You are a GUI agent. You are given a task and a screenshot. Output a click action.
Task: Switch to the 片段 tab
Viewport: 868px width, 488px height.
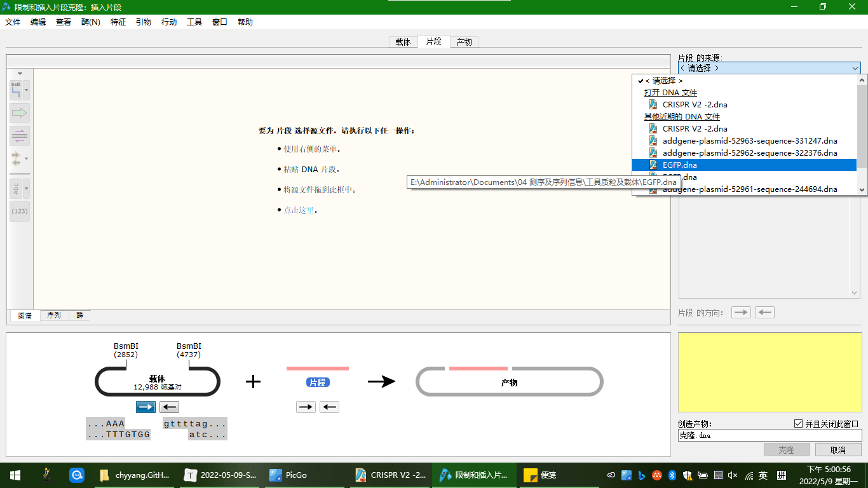click(x=434, y=41)
